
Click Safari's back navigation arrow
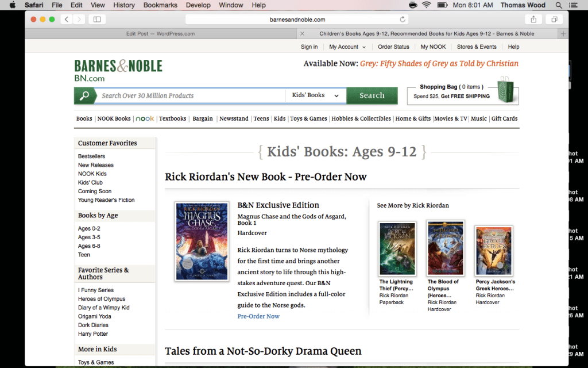[x=67, y=20]
